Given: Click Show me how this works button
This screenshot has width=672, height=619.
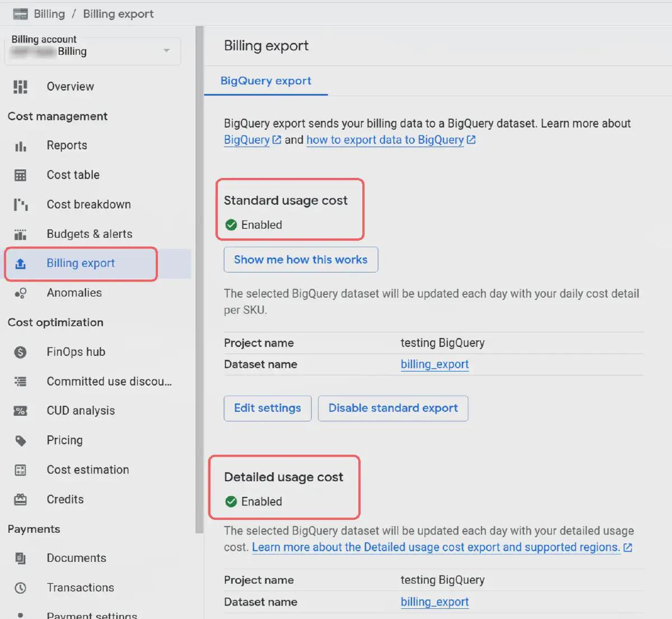Looking at the screenshot, I should (x=301, y=260).
